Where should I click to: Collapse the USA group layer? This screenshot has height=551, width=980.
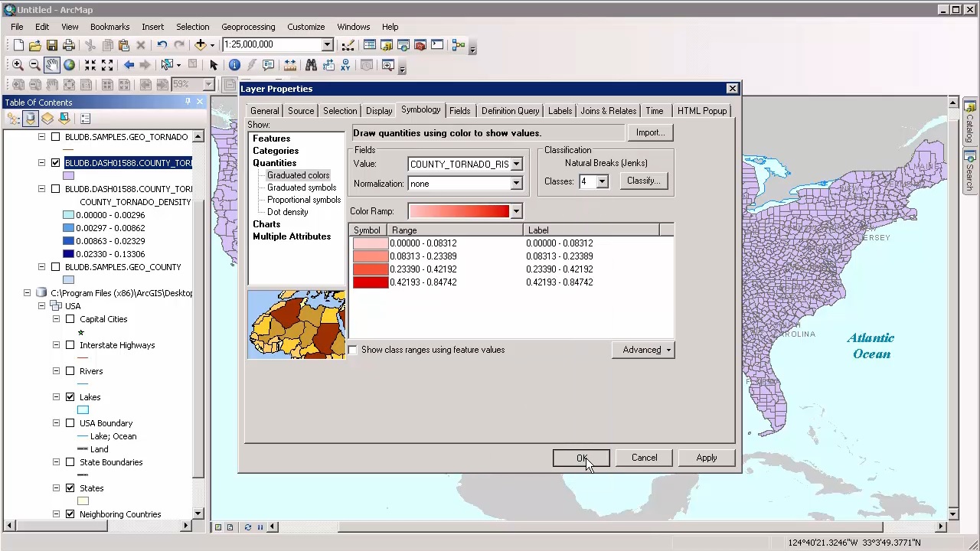41,306
